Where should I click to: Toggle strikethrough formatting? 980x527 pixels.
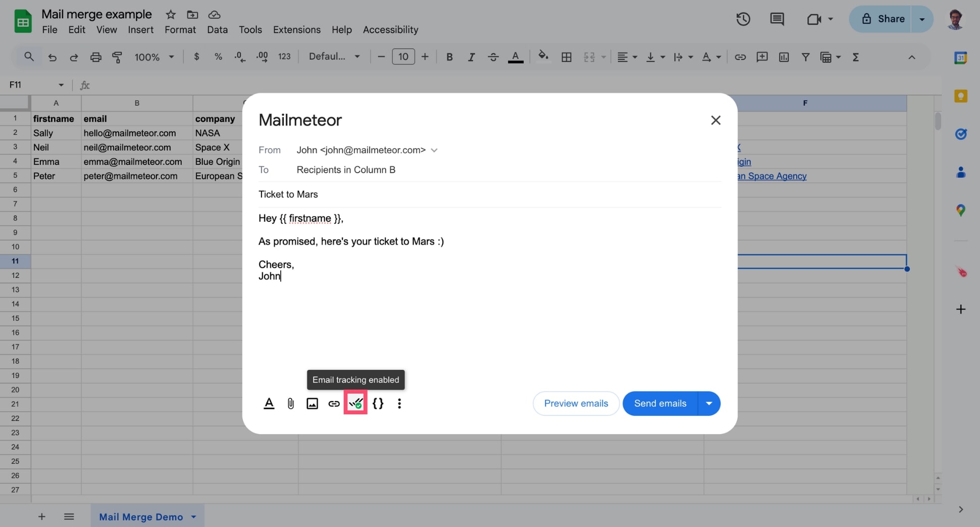point(493,57)
